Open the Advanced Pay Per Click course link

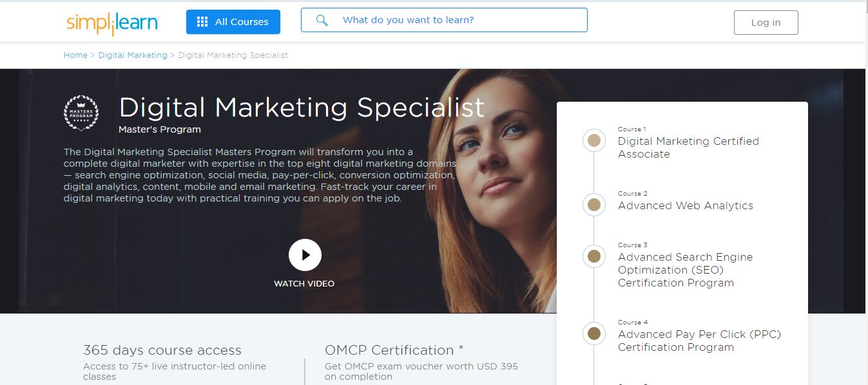(x=699, y=341)
